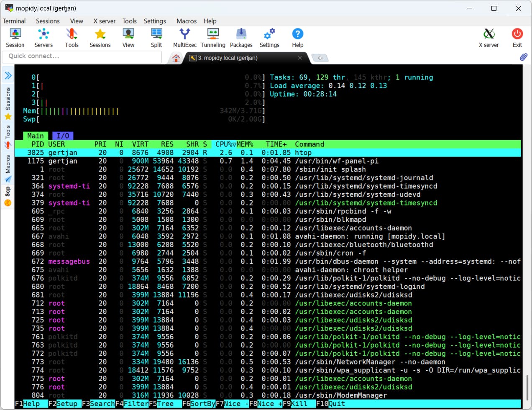Screen dimensions: 532x410
Task: Click the Quick connect input field
Action: [x=82, y=56]
